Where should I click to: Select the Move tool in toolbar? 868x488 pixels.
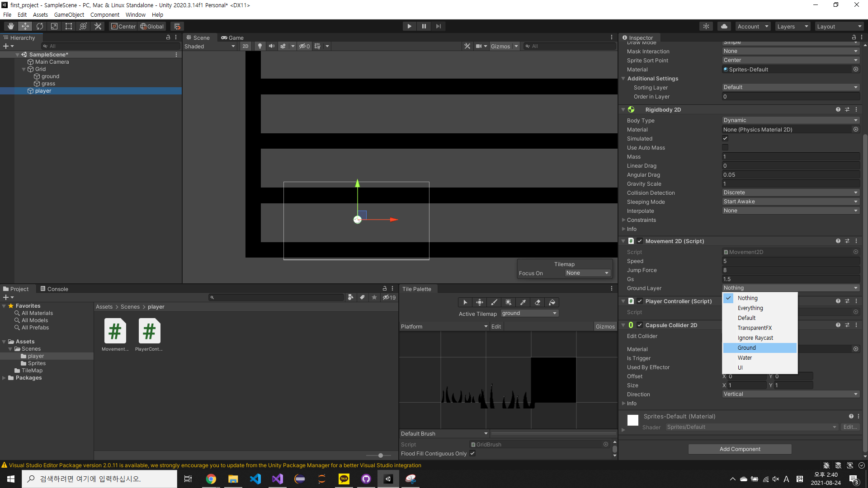coord(25,26)
